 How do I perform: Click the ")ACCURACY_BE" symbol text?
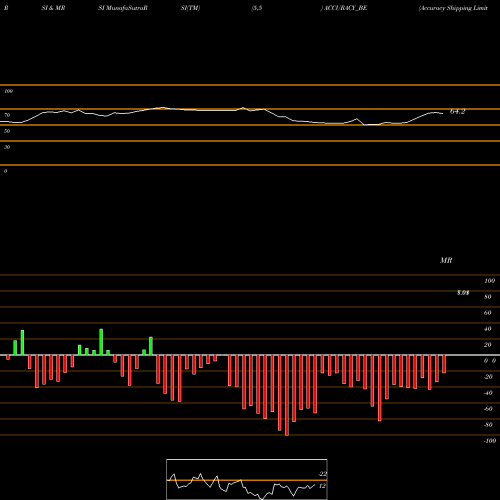(x=344, y=8)
